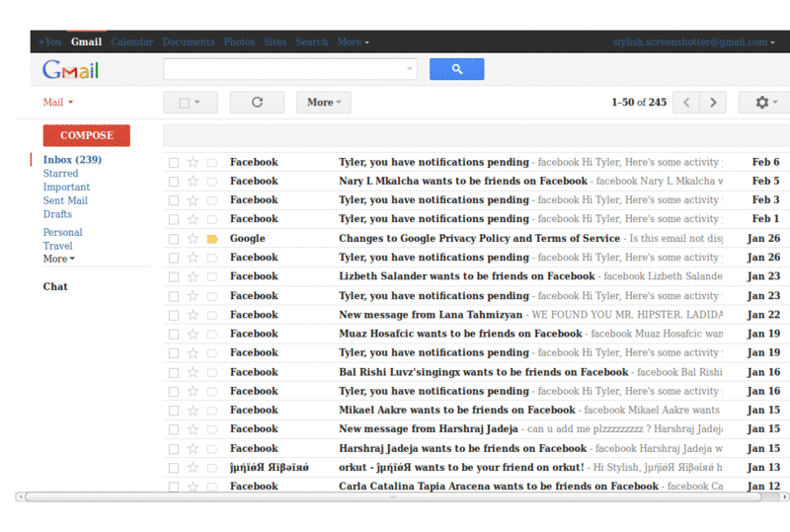The width and height of the screenshot is (790, 532).
Task: Select the Google Privacy Policy email checkbox
Action: pos(174,239)
